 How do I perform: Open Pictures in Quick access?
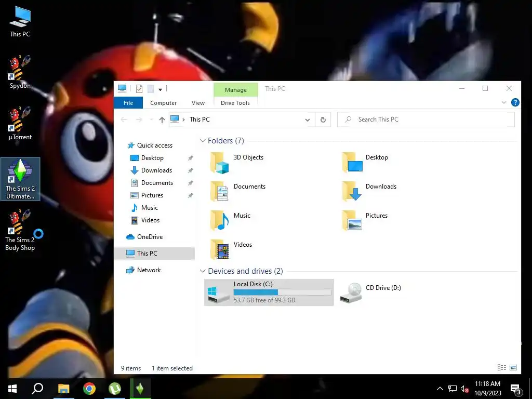[152, 195]
